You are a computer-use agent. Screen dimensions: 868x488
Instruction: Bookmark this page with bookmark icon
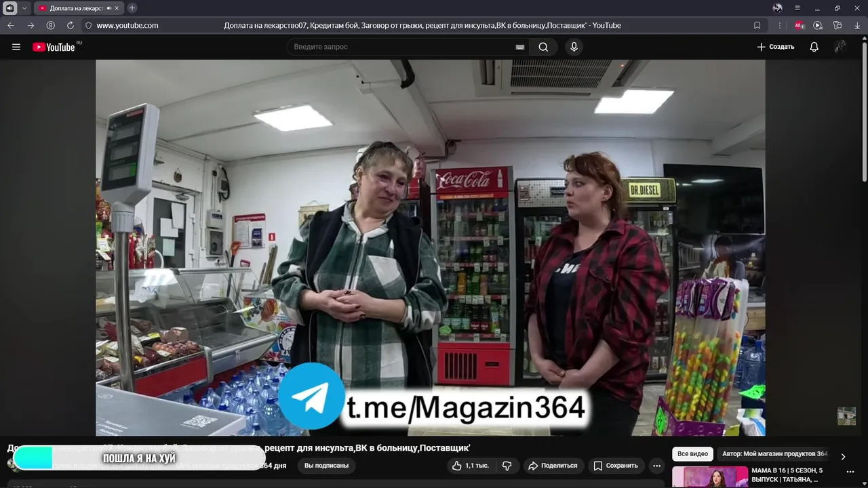tap(757, 25)
